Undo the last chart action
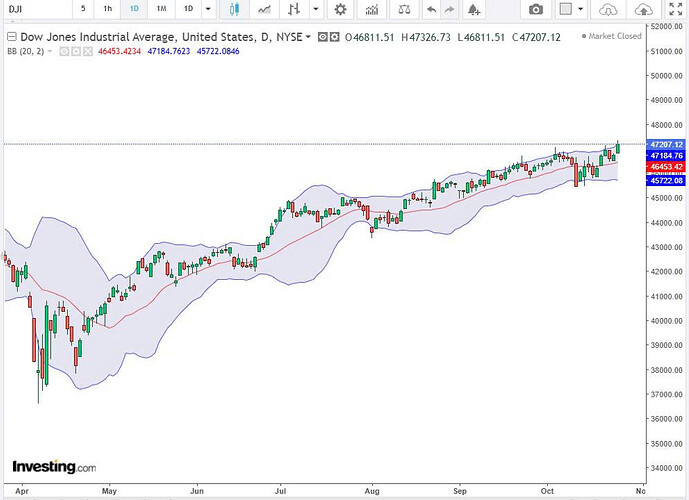 431,9
